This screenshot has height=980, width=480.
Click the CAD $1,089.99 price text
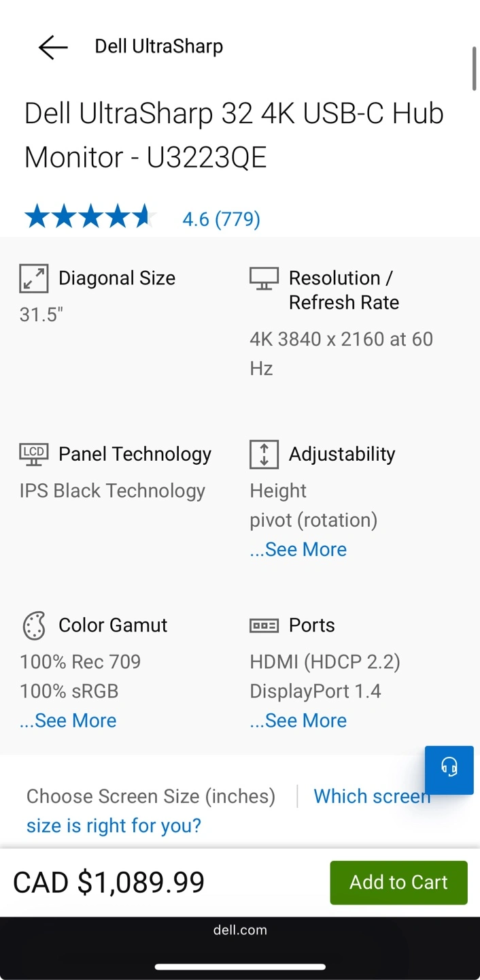(x=109, y=882)
